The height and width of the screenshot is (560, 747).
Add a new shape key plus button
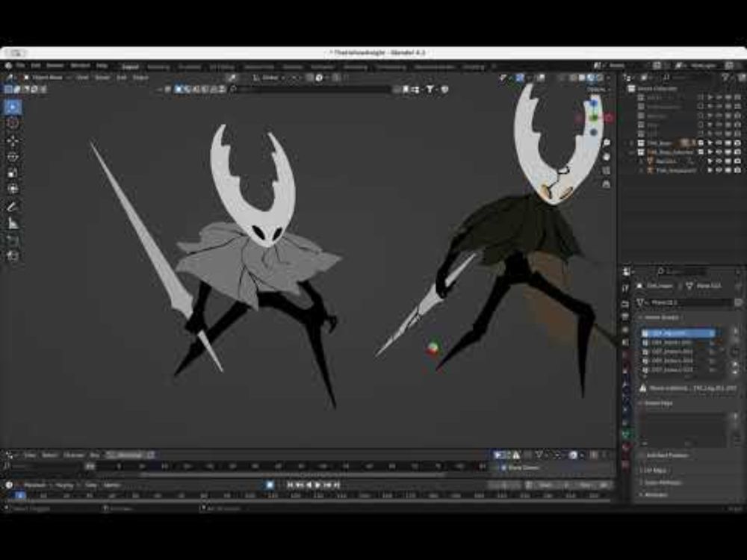[736, 416]
